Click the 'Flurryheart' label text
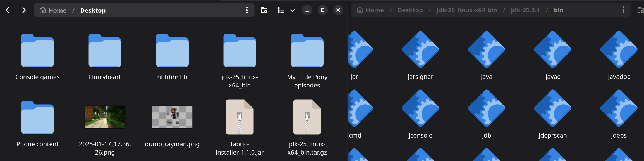 point(105,77)
